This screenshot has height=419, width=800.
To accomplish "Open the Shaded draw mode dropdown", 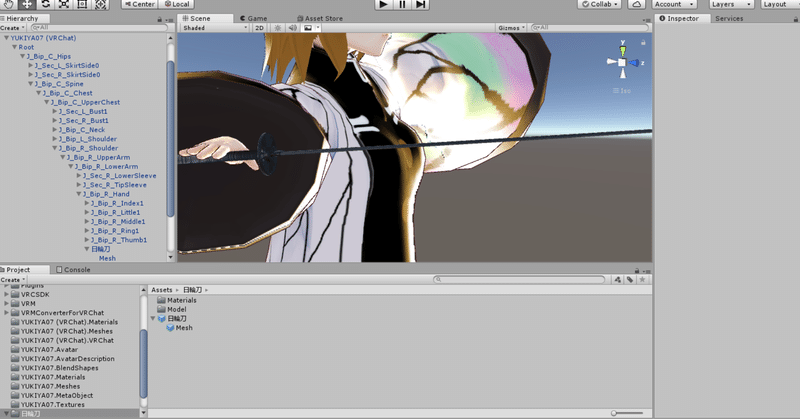I will click(x=215, y=28).
